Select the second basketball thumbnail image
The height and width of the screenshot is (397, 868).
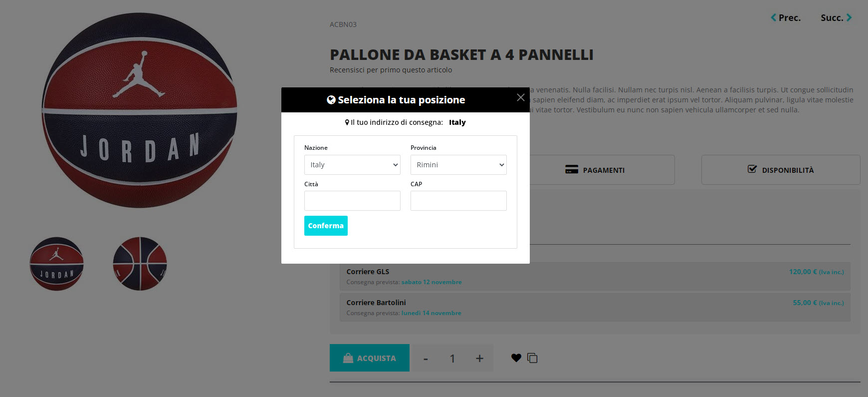pos(140,264)
